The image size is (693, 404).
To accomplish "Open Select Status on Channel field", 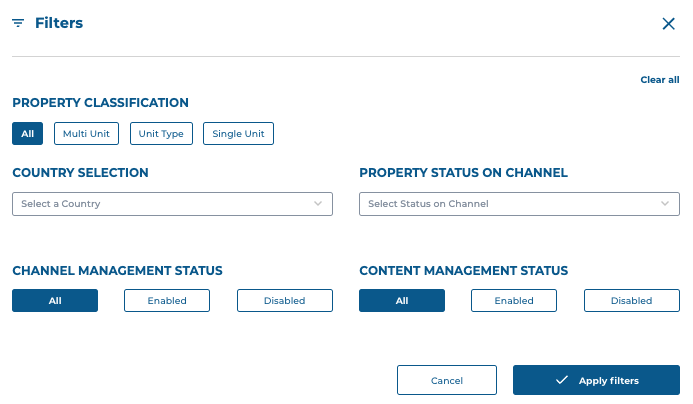I will [519, 204].
